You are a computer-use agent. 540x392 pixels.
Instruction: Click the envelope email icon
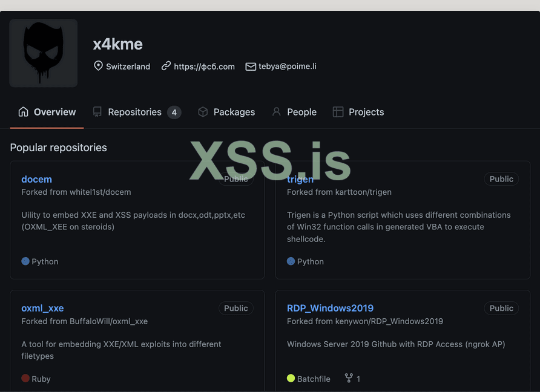pyautogui.click(x=251, y=67)
